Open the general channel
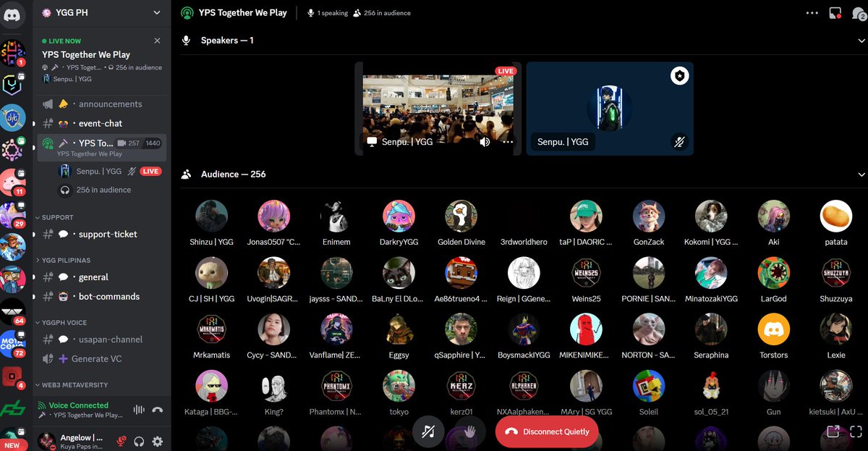Image resolution: width=868 pixels, height=451 pixels. (x=101, y=277)
